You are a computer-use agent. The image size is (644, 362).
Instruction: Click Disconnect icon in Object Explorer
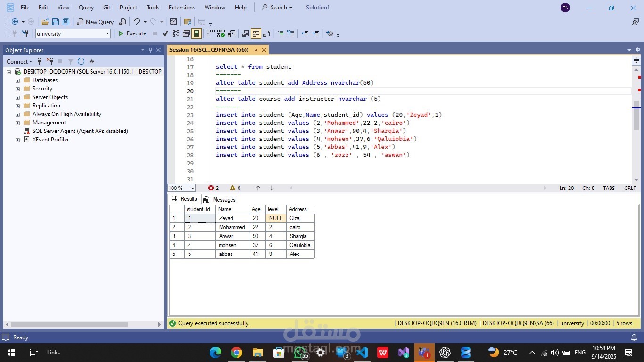coord(50,61)
